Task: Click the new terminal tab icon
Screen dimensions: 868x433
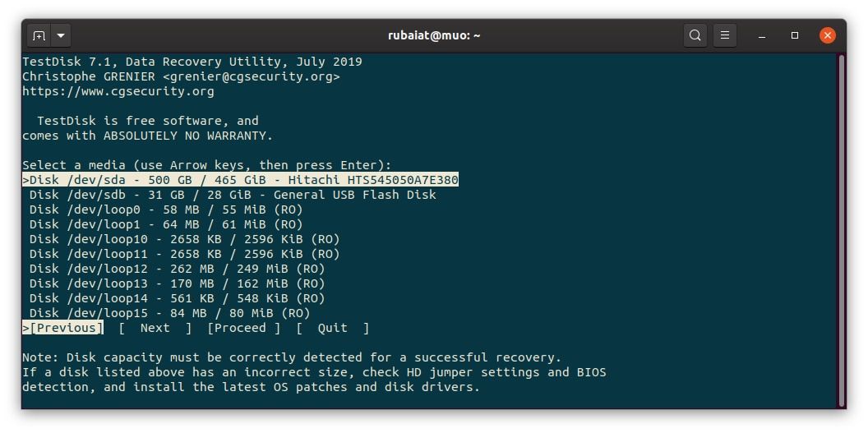Action: (x=39, y=35)
